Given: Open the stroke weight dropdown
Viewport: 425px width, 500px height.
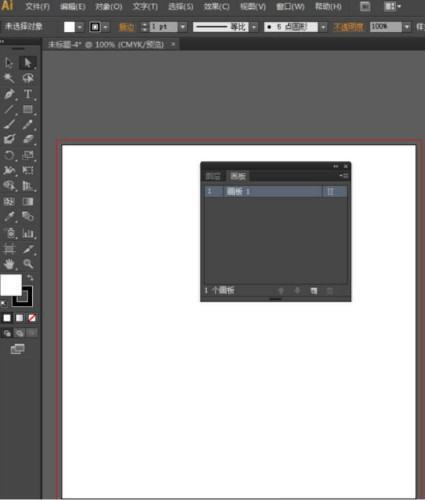Looking at the screenshot, I should coord(183,27).
